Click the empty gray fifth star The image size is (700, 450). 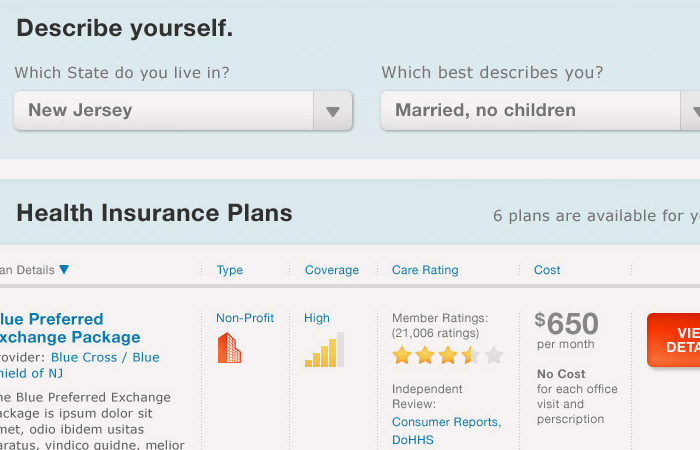pos(494,355)
